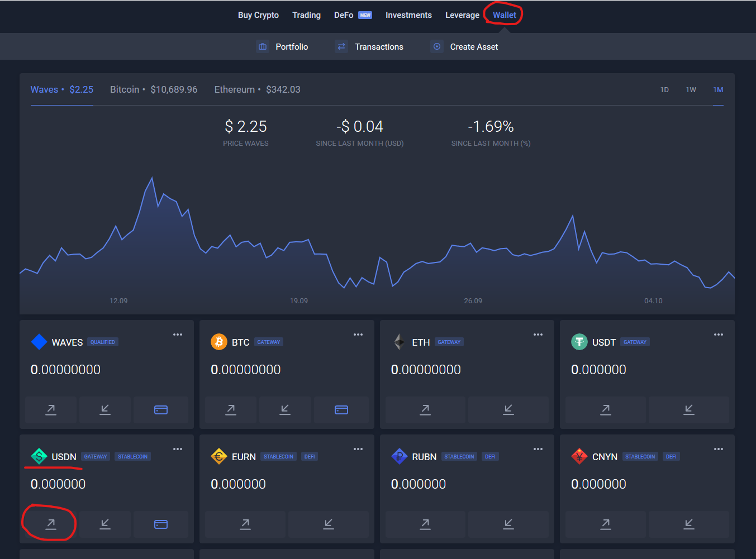Show the Bitcoin price chart tab
Image resolution: width=756 pixels, height=559 pixels.
(x=154, y=89)
